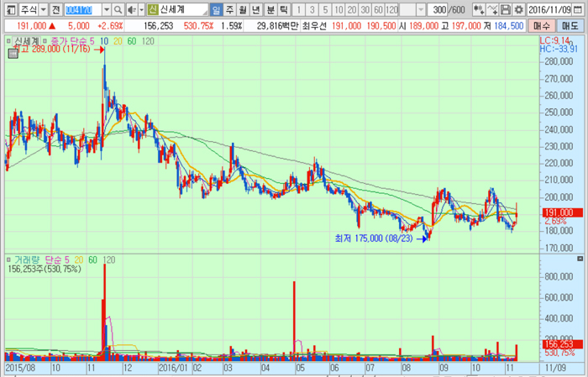Open the 주식 market type dropdown
588x377 pixels.
tap(43, 9)
